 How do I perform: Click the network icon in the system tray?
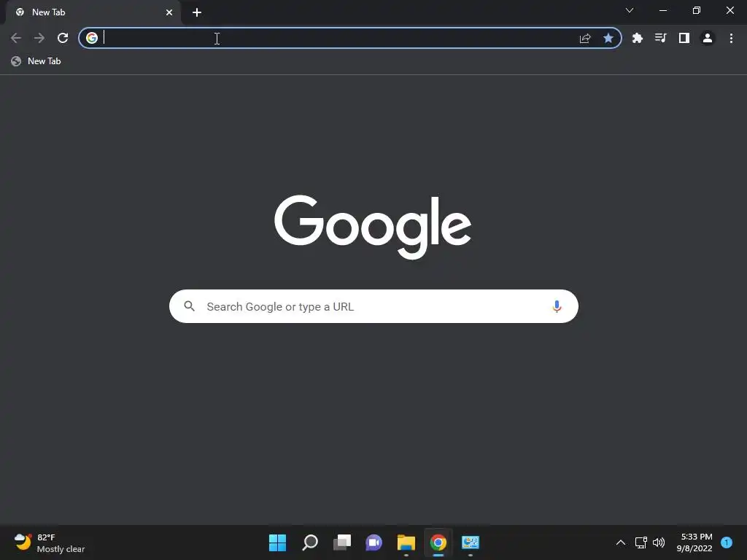(640, 542)
